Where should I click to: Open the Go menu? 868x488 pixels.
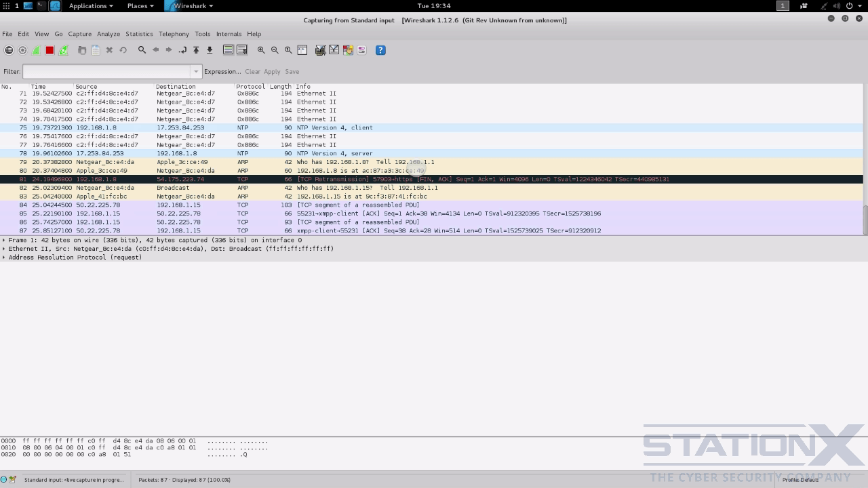(58, 34)
